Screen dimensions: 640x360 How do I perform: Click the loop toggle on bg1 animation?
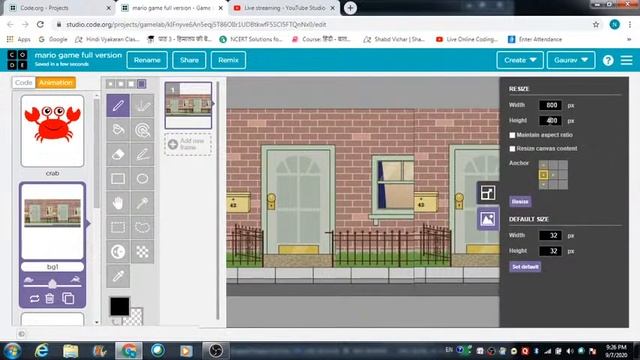pos(34,298)
